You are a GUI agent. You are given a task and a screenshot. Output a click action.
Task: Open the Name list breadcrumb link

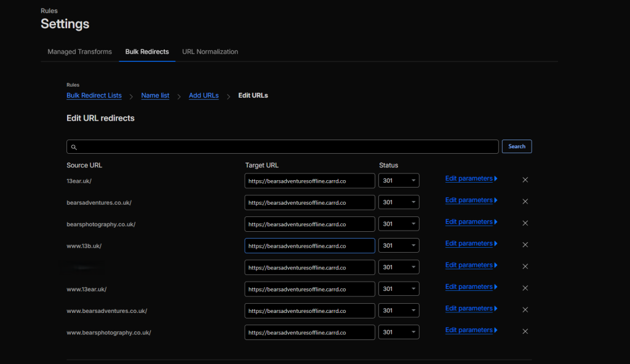click(x=155, y=96)
